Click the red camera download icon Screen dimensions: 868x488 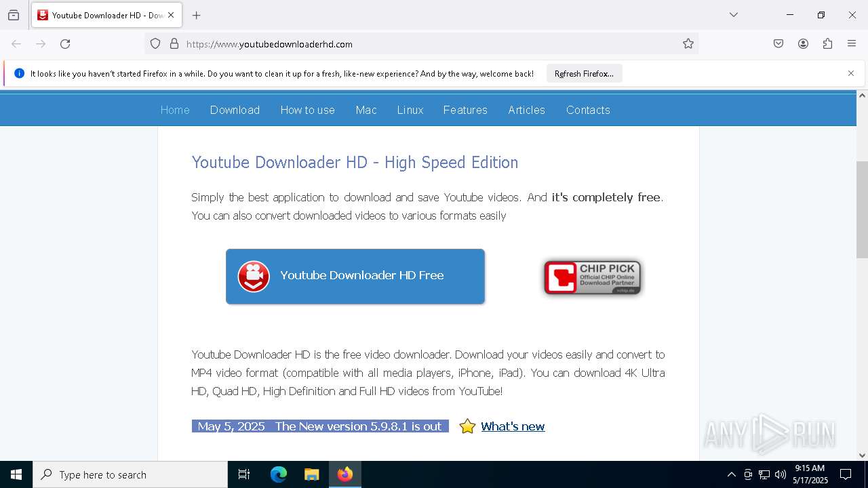point(254,277)
